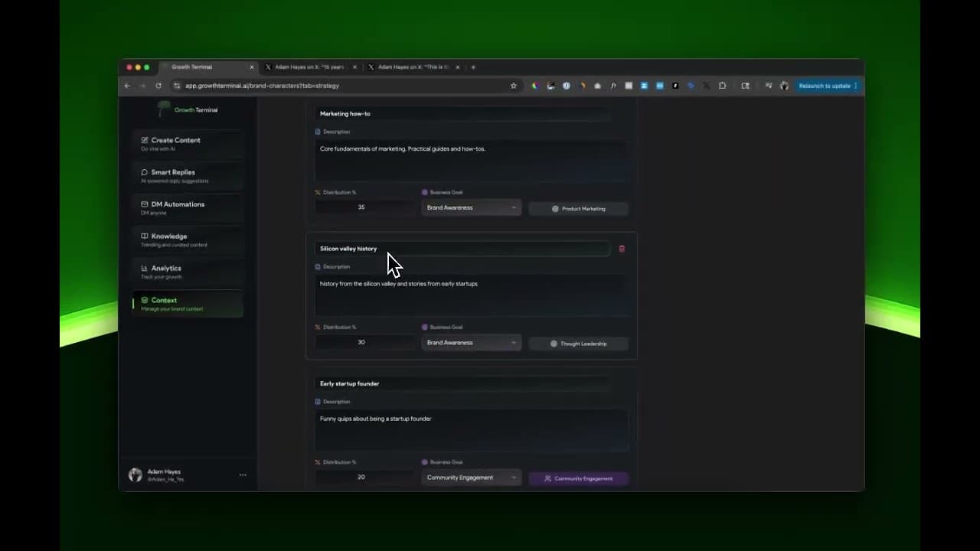Click the DM Automations envelope icon
This screenshot has width=980, height=551.
click(x=144, y=204)
